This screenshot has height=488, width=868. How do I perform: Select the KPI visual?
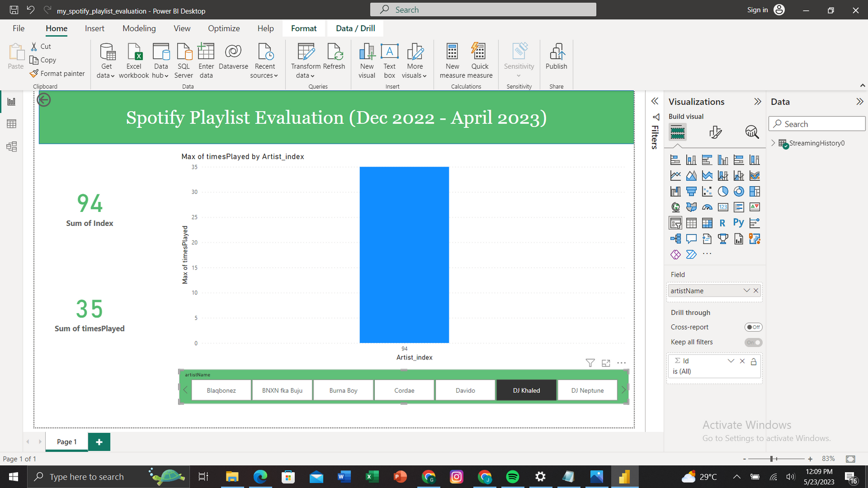(x=754, y=207)
